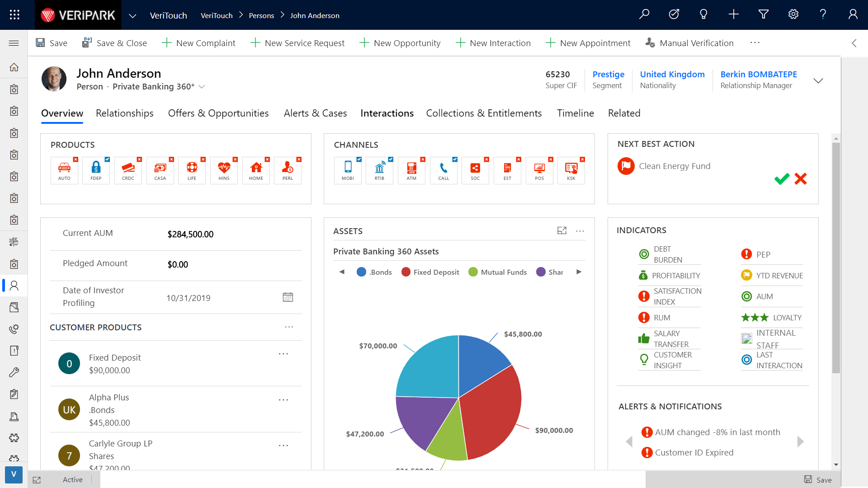
Task: Accept the Clean Energy Fund next best action
Action: (x=782, y=179)
